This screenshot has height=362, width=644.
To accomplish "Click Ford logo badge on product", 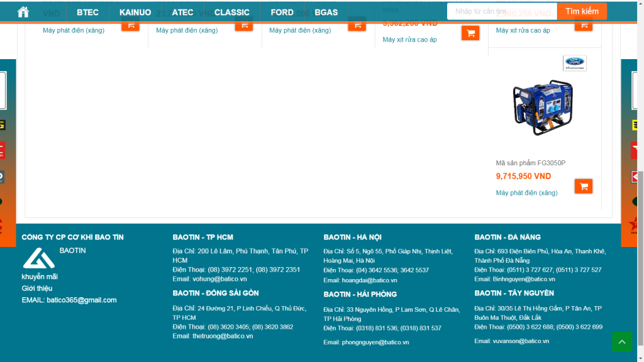I will point(574,63).
